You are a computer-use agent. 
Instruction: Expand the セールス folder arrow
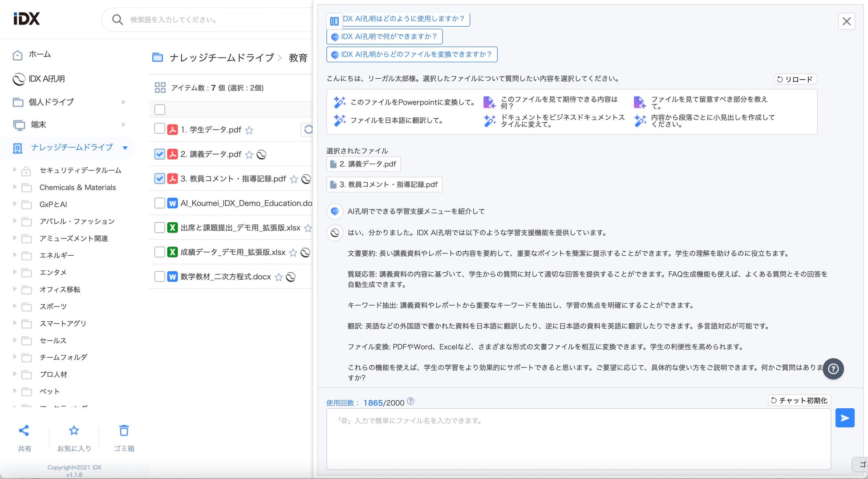[15, 340]
